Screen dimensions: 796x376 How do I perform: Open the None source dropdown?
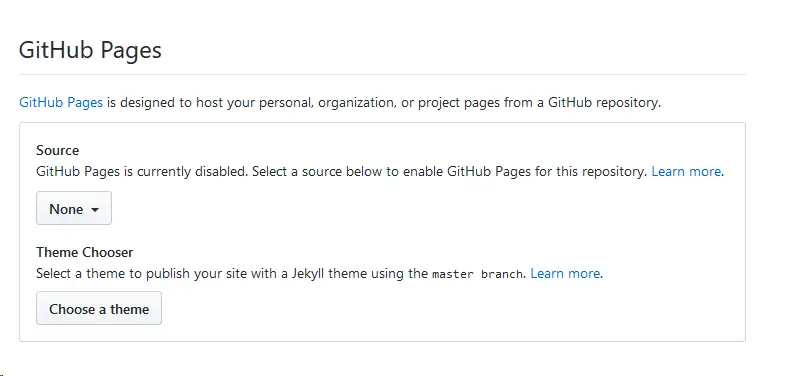click(x=74, y=208)
